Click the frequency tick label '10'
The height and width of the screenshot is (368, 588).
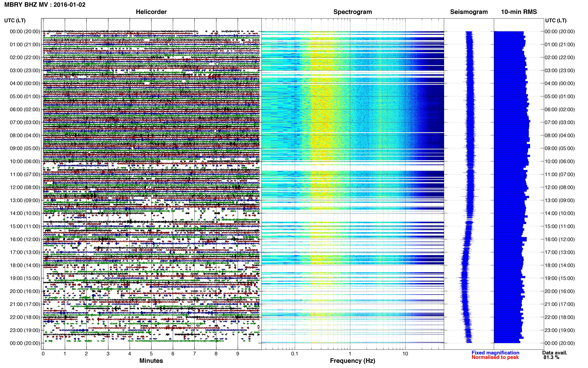click(405, 354)
